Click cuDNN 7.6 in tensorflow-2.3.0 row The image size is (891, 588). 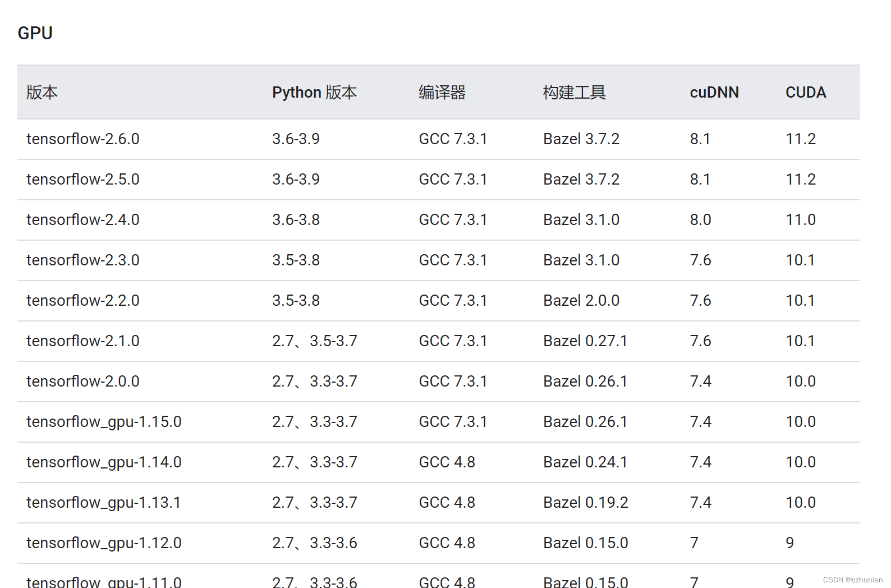click(x=700, y=260)
